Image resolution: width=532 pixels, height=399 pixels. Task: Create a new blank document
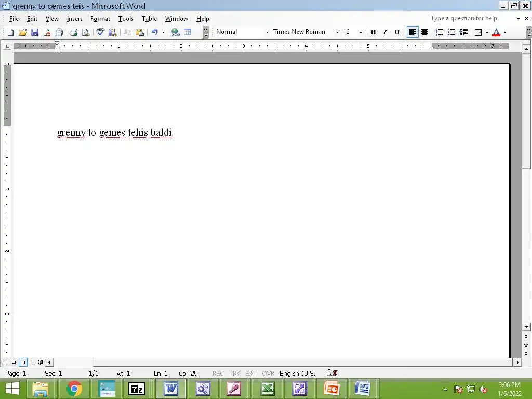tap(10, 32)
